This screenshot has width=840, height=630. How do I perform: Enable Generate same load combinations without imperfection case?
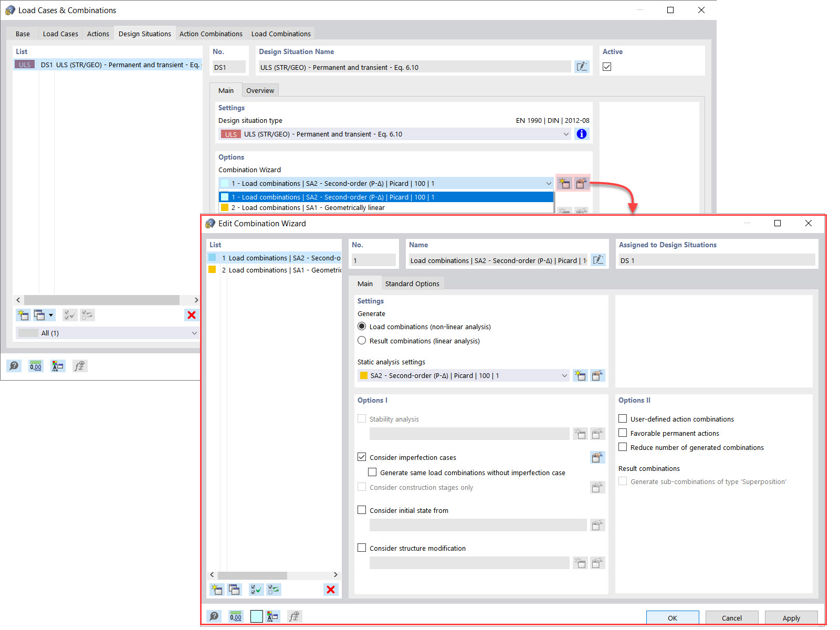coord(372,472)
